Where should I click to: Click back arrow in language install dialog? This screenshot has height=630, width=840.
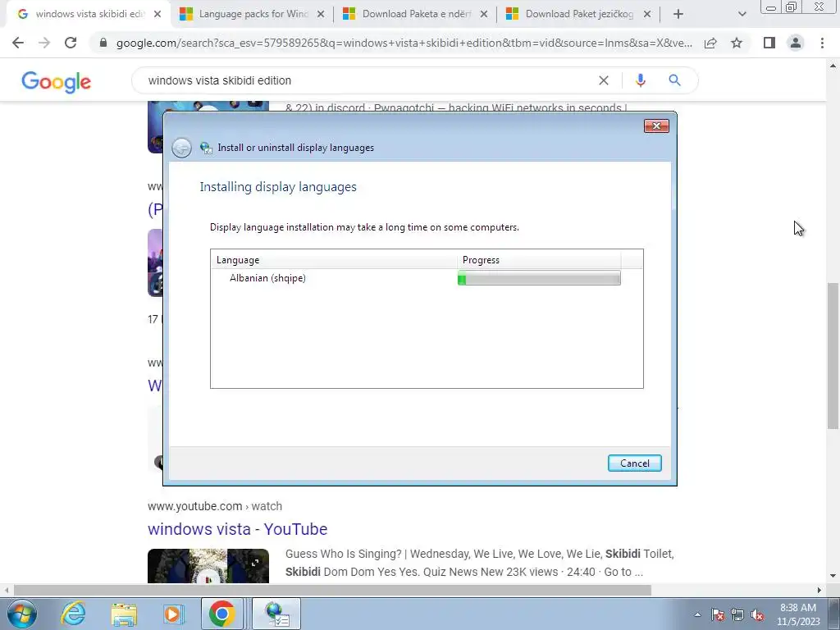[x=181, y=148]
